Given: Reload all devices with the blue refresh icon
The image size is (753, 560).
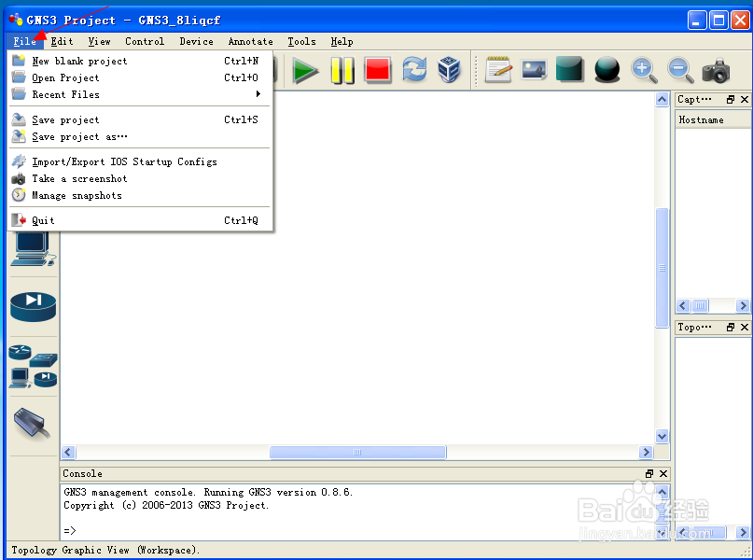Looking at the screenshot, I should 414,70.
